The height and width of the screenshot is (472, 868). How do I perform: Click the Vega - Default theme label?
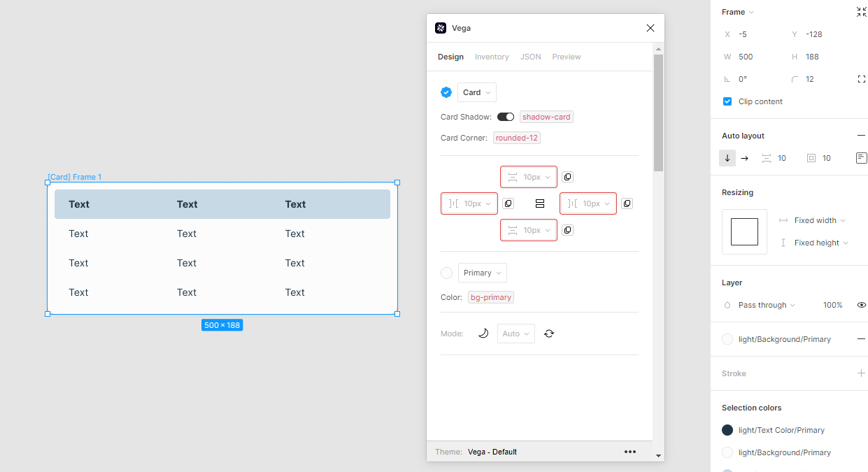tap(492, 452)
